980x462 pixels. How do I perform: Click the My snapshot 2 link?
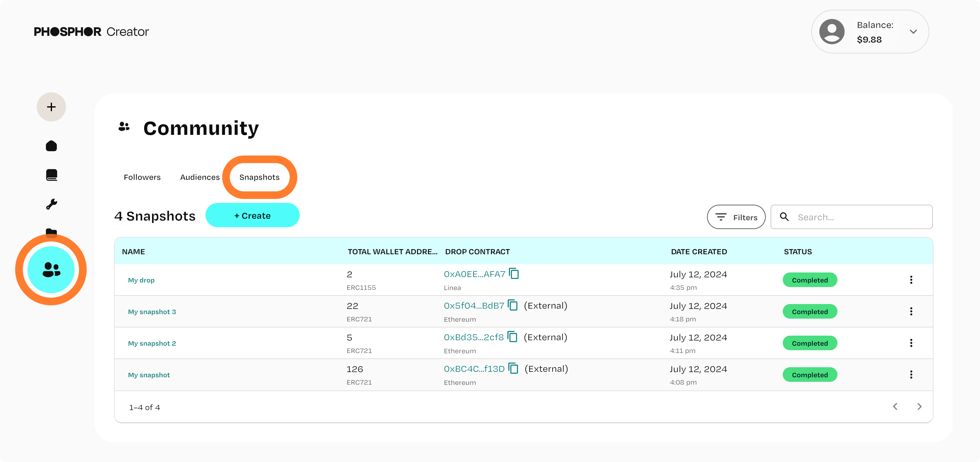coord(153,343)
